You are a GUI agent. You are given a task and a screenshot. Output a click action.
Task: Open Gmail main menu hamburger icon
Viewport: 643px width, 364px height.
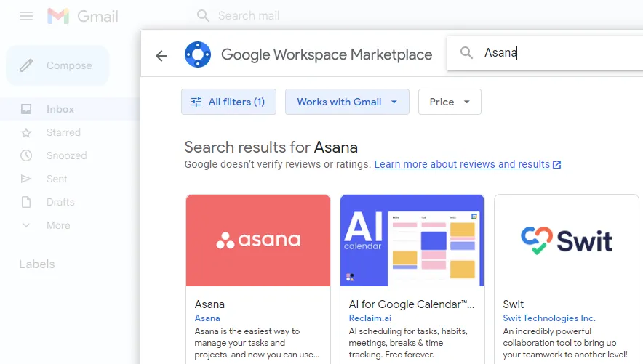[26, 16]
